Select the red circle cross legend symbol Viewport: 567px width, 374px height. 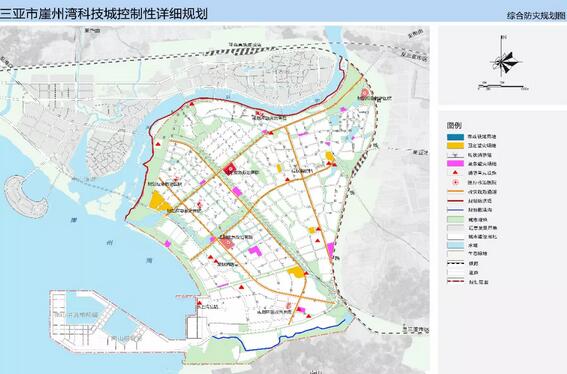(455, 182)
